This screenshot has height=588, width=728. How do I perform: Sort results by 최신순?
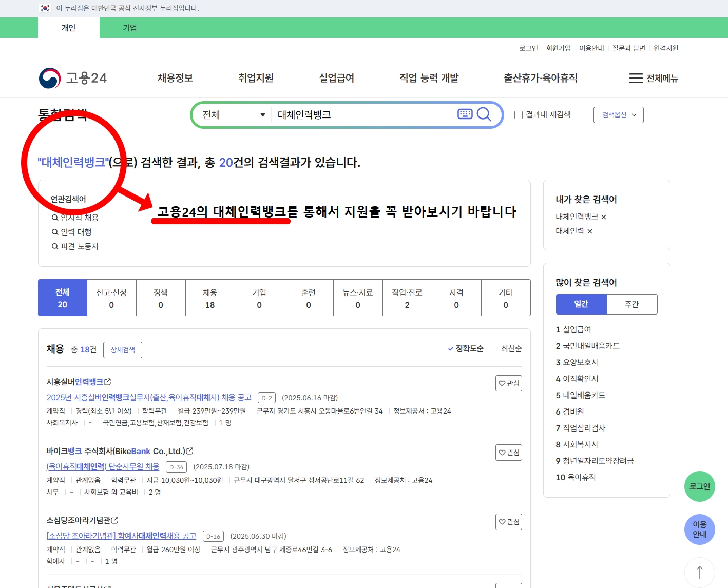pyautogui.click(x=511, y=349)
